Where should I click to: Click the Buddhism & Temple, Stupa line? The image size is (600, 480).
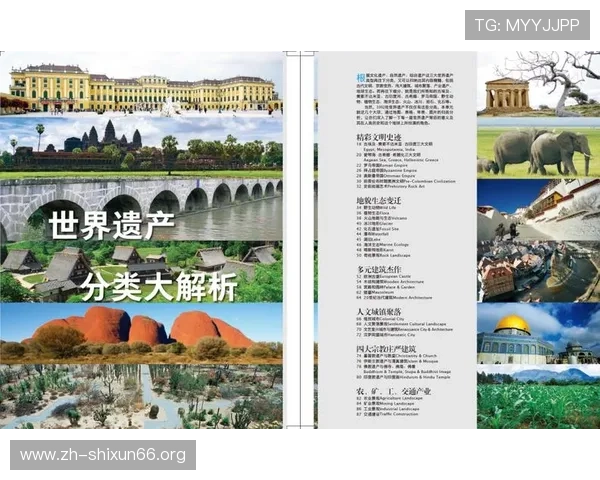tap(407, 372)
